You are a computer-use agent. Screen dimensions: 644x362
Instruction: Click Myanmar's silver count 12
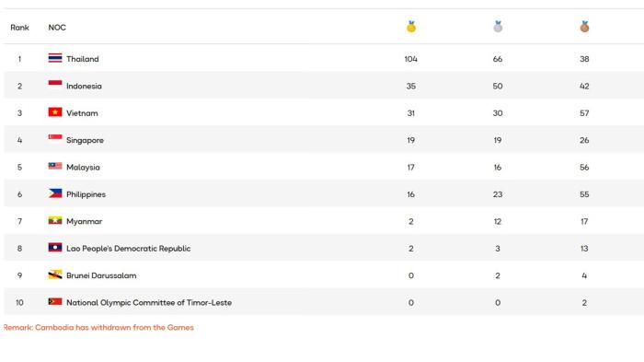[x=498, y=221]
